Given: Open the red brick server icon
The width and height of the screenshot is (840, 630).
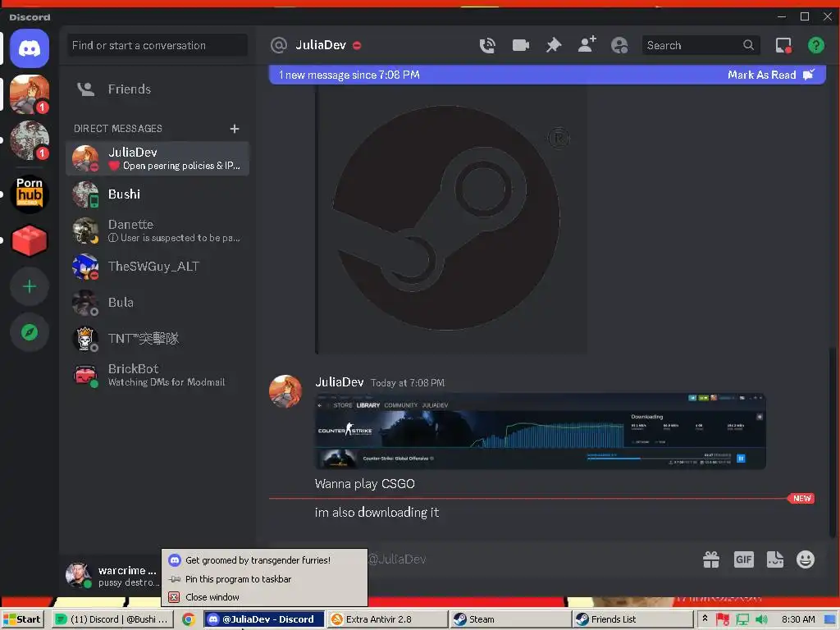Looking at the screenshot, I should pos(30,240).
